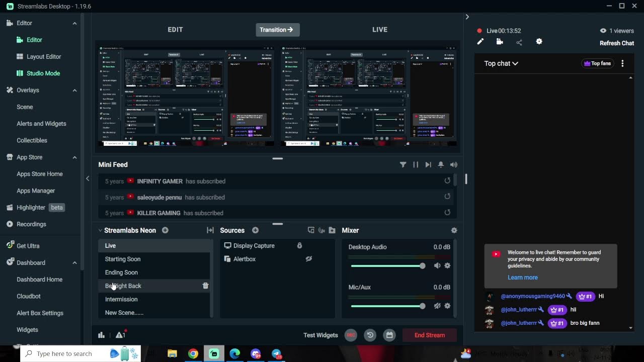The image size is (644, 362).
Task: Open Layout Editor in the sidebar
Action: click(x=44, y=56)
